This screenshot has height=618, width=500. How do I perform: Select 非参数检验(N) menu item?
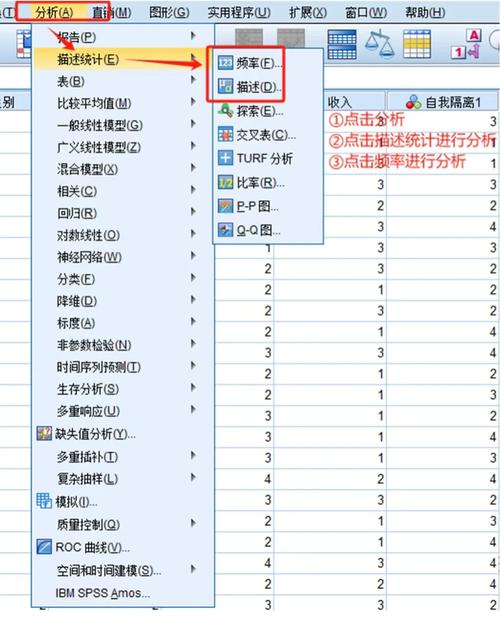pyautogui.click(x=123, y=345)
